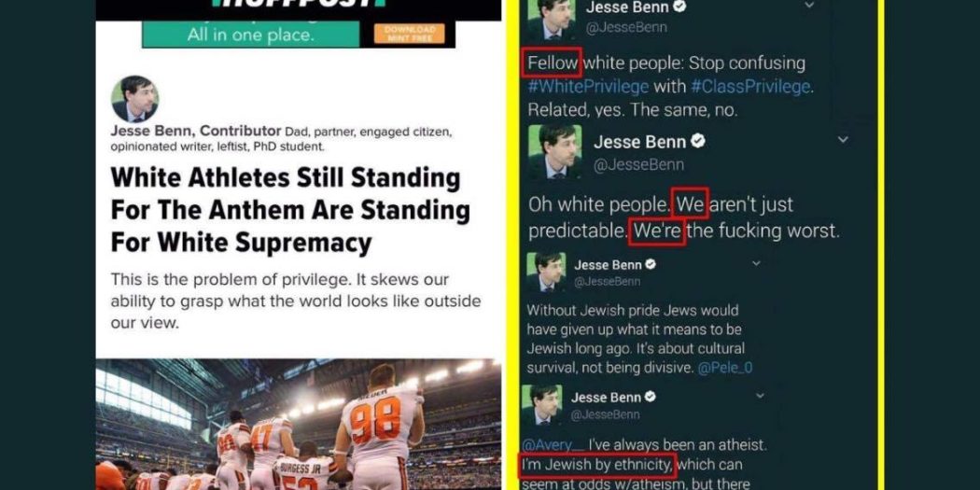
Task: Click Jesse Benn's author avatar on the HuffPost article
Action: click(134, 99)
